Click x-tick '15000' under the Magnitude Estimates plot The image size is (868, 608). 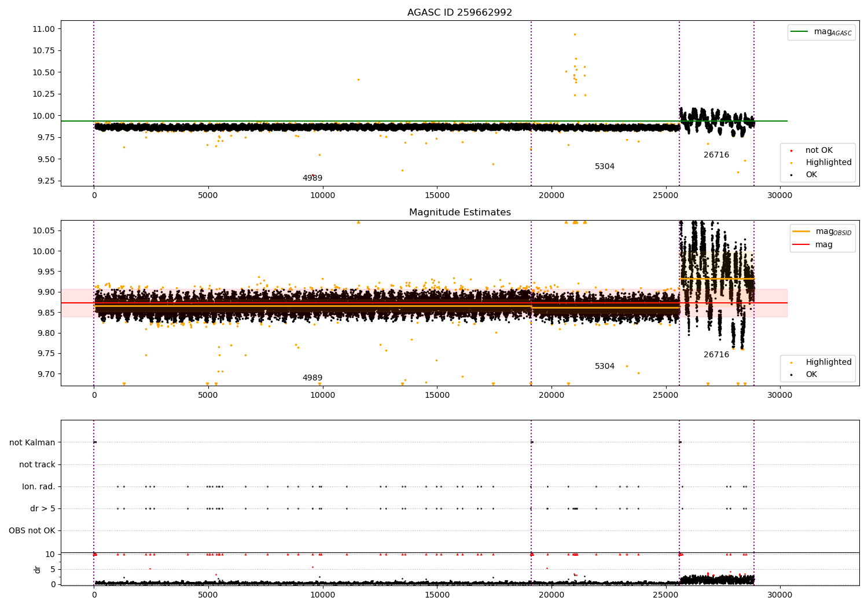click(x=437, y=395)
